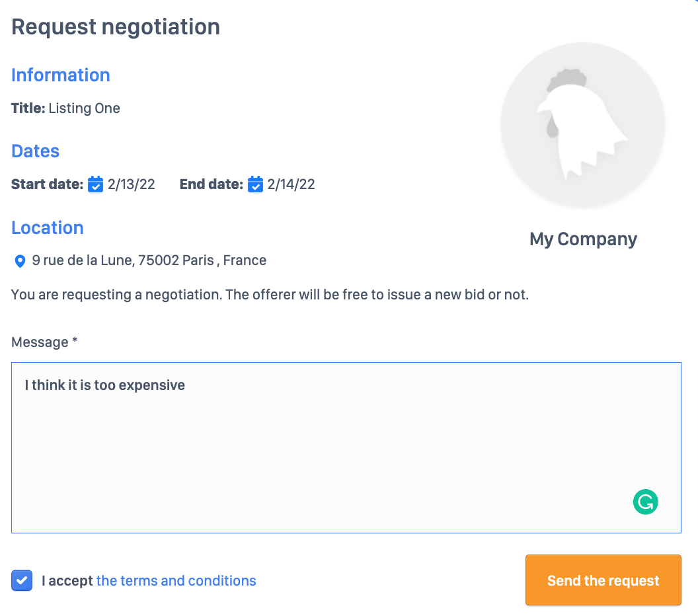Click inside the Message text area
Screen dimensions: 698x616
[x=346, y=449]
